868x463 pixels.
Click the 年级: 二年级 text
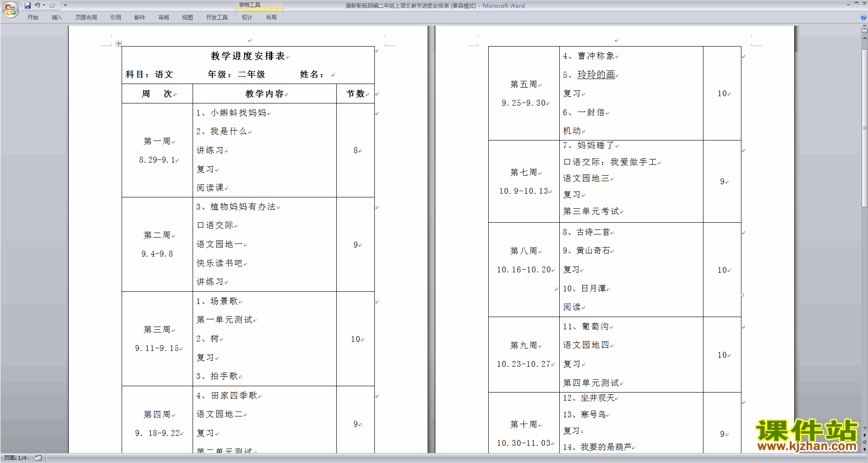coord(236,75)
